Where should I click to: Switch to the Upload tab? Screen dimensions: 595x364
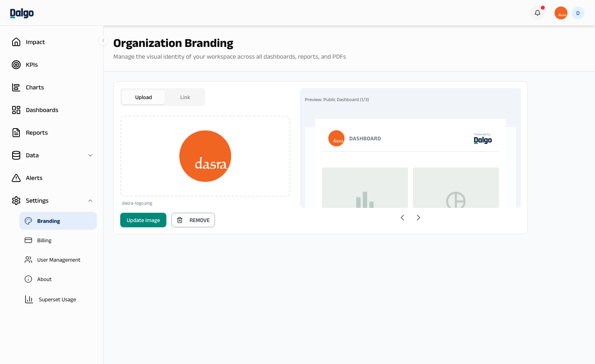coord(143,97)
